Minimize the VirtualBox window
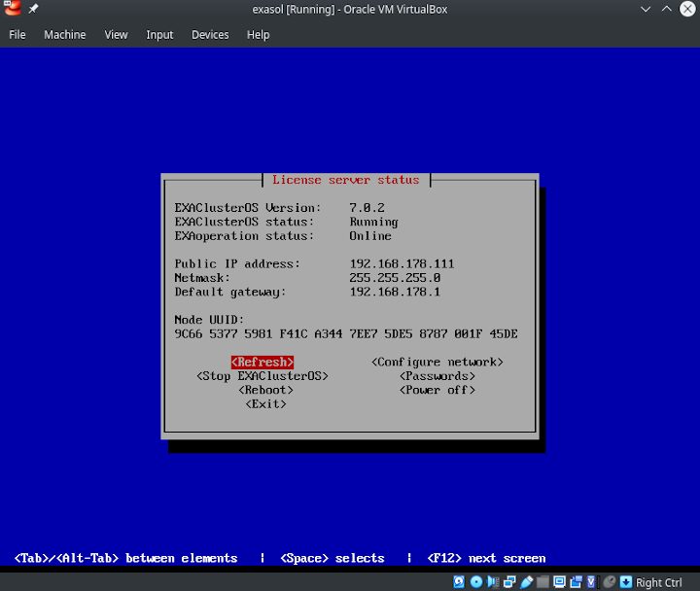This screenshot has height=591, width=700. [x=646, y=9]
